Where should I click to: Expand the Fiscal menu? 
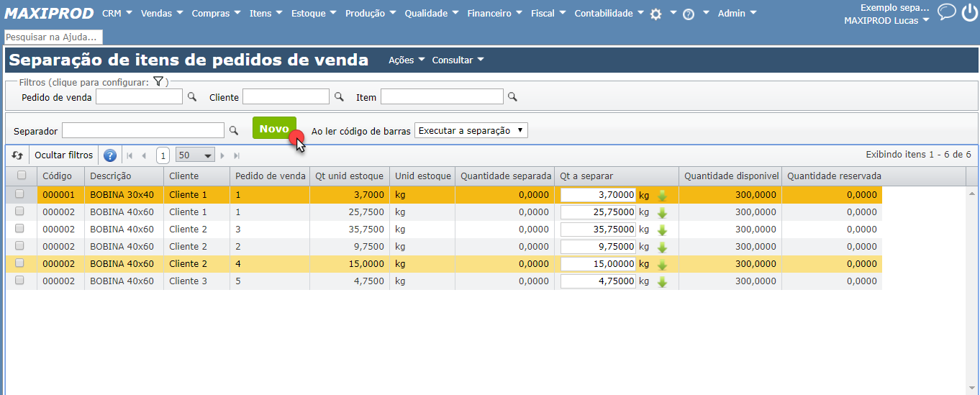548,13
